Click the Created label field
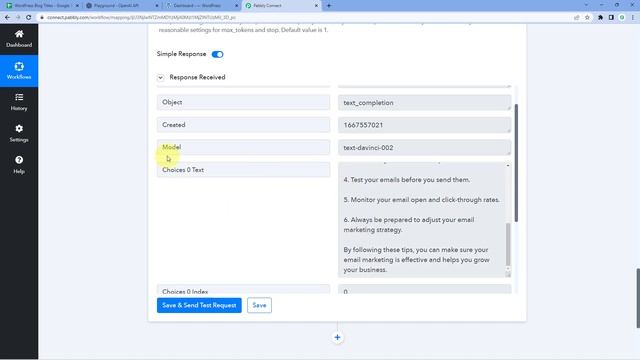The height and width of the screenshot is (360, 640). point(243,125)
